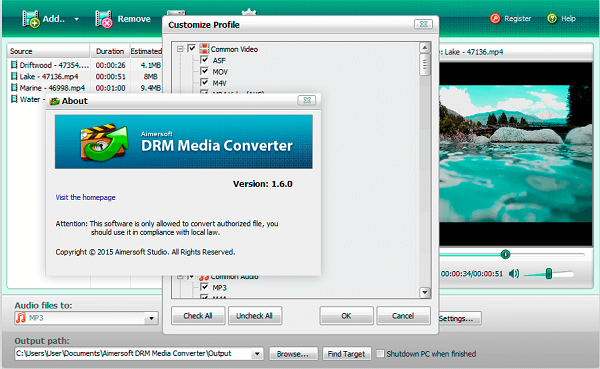This screenshot has width=600, height=369.
Task: Click the Estimated column header
Action: 146,51
